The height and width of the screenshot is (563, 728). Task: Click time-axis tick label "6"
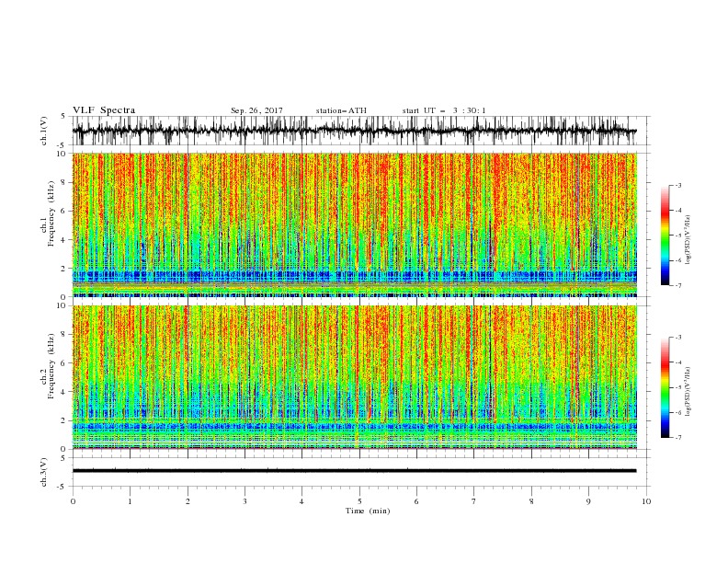click(416, 501)
